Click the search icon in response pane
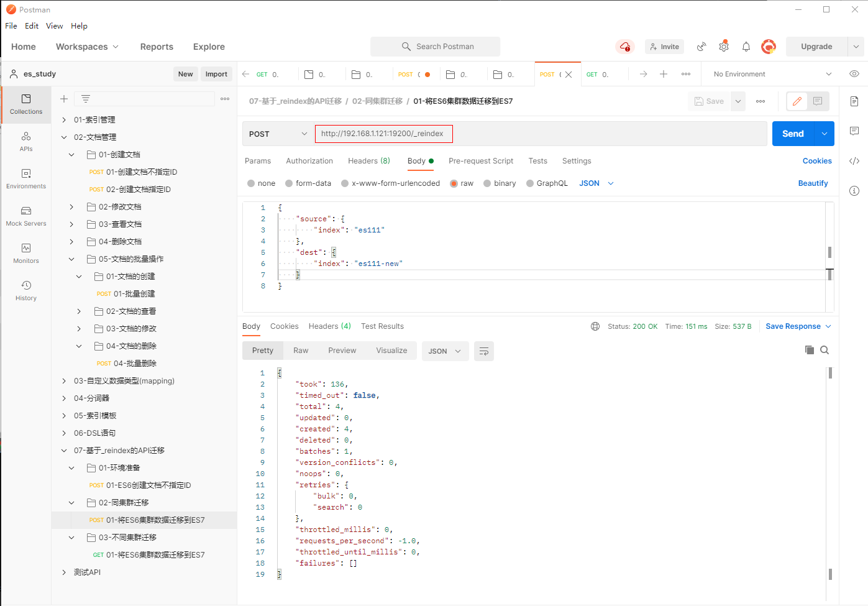 point(825,351)
